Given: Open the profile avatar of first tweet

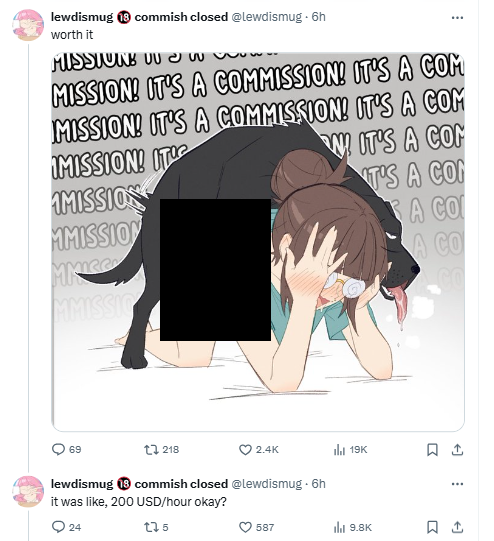Looking at the screenshot, I should click(28, 25).
